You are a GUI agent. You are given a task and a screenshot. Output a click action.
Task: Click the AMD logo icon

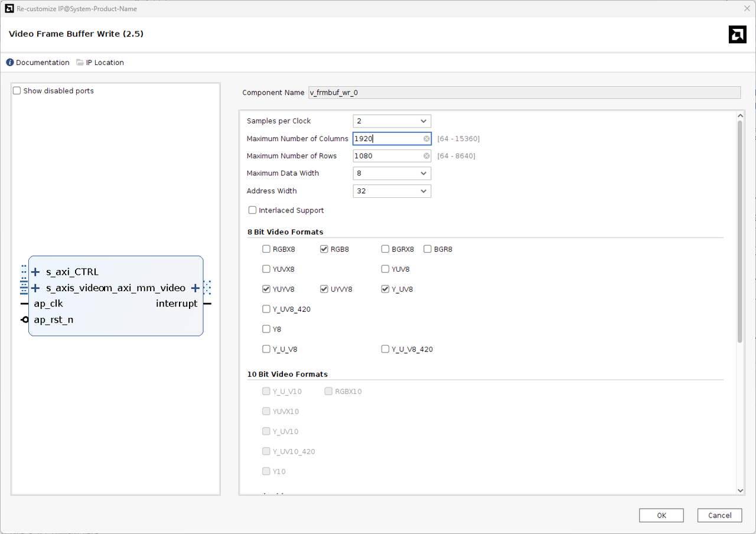[737, 35]
